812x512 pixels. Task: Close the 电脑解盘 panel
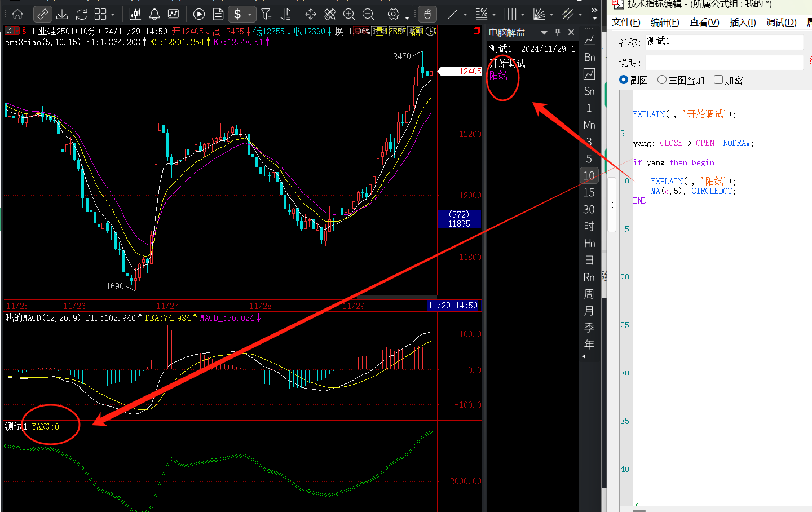[x=571, y=32]
